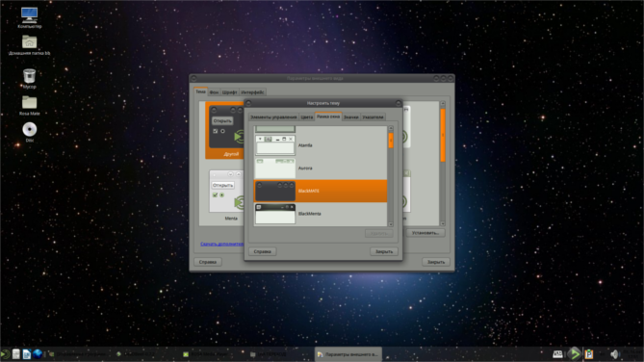This screenshot has width=644, height=362.
Task: Switch to the Цвета tab
Action: 306,117
